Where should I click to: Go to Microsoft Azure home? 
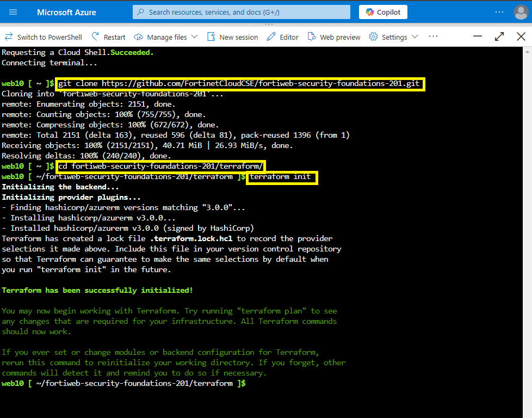66,12
